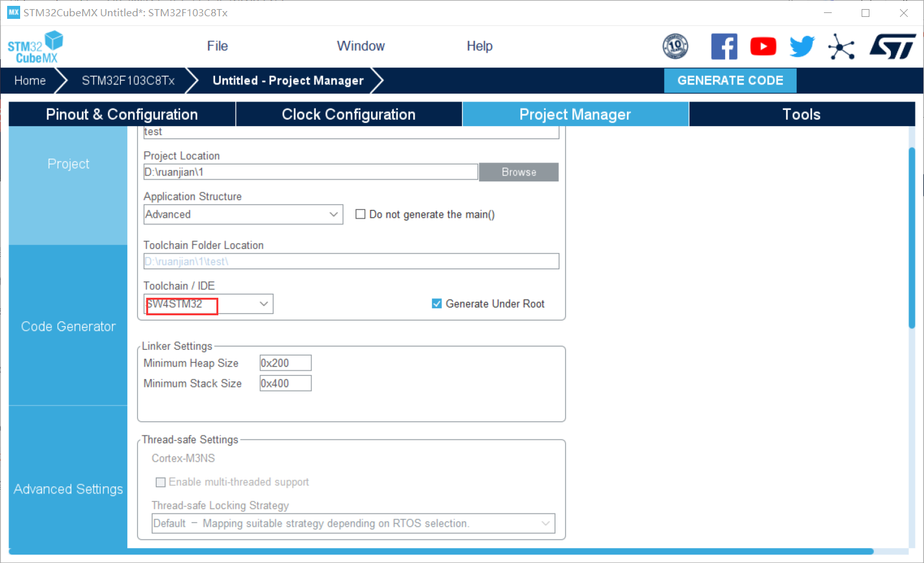Screen dimensions: 924x563
Task: Open the Help menu
Action: [x=480, y=46]
